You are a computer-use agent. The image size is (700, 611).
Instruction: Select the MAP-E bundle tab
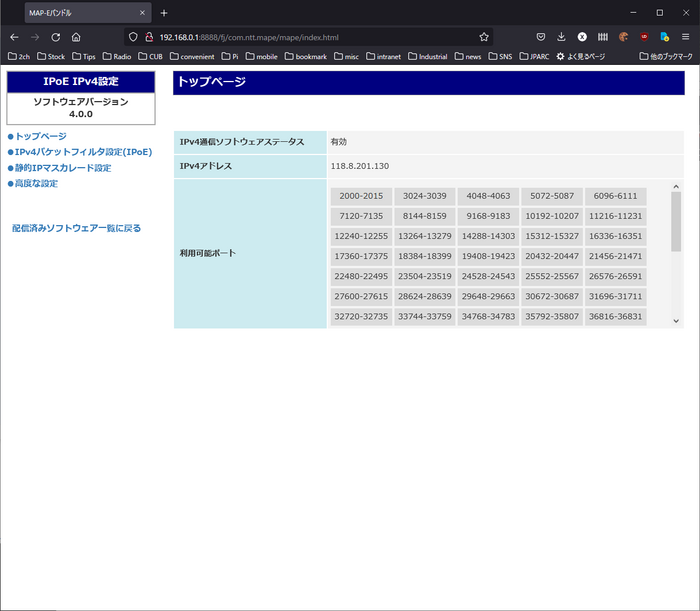pyautogui.click(x=88, y=13)
